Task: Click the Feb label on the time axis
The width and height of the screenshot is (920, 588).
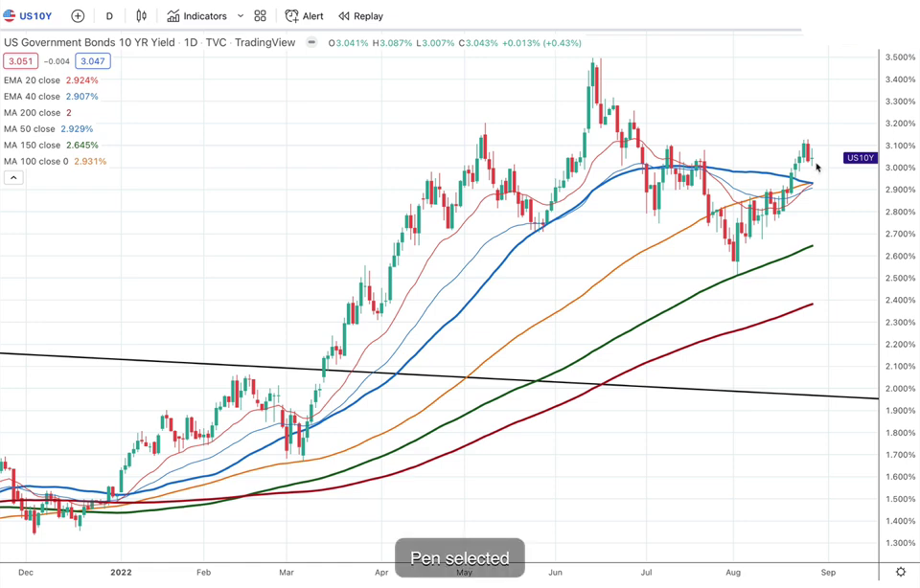Action: (203, 572)
